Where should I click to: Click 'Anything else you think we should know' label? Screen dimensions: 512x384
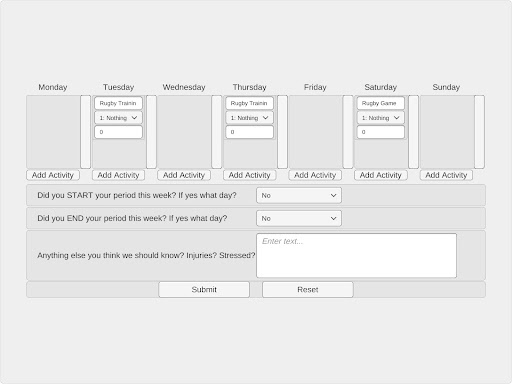(146, 255)
